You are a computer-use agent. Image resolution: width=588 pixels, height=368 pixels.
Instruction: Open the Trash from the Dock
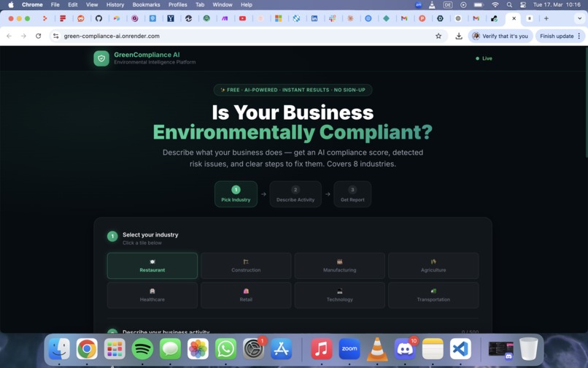pos(528,348)
